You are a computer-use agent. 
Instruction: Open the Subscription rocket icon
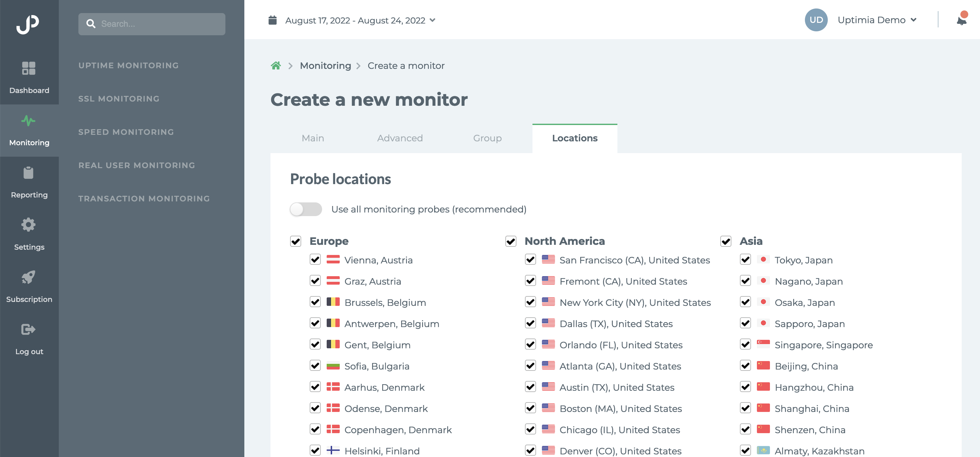point(28,277)
